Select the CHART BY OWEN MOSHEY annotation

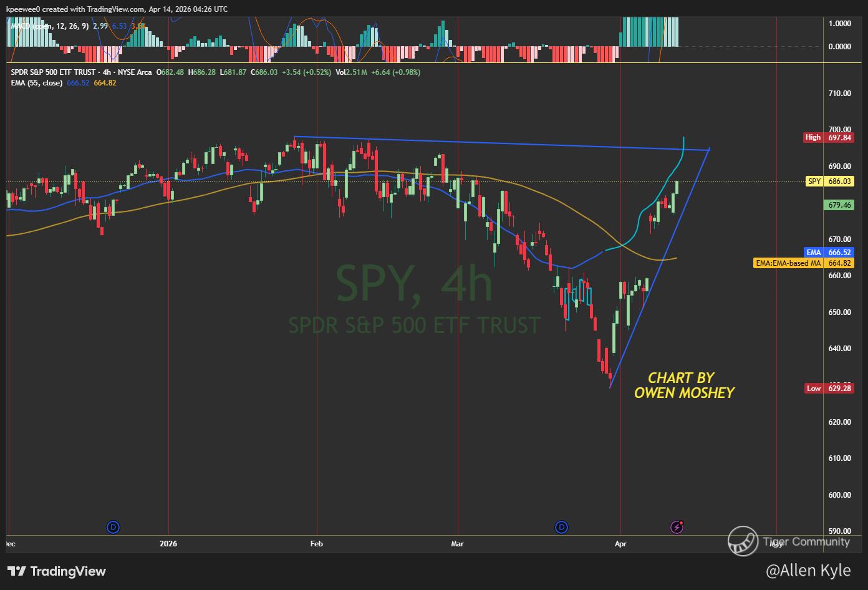(684, 385)
